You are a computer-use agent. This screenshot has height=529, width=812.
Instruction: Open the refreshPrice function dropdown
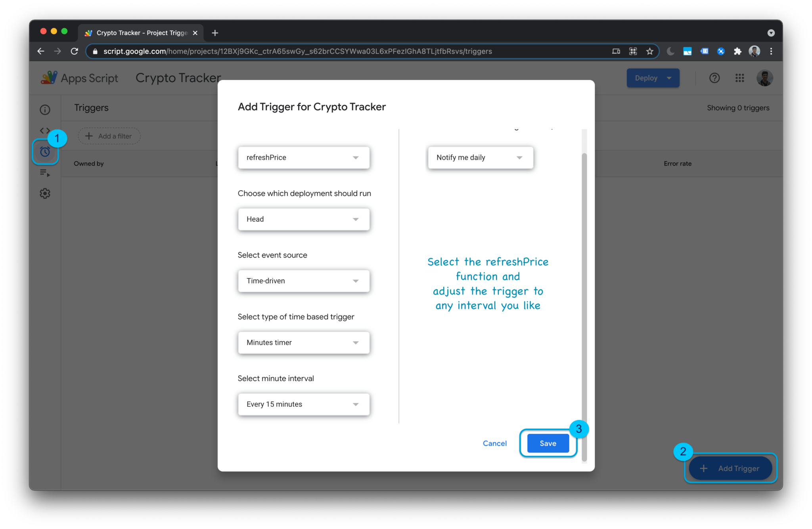coord(303,157)
